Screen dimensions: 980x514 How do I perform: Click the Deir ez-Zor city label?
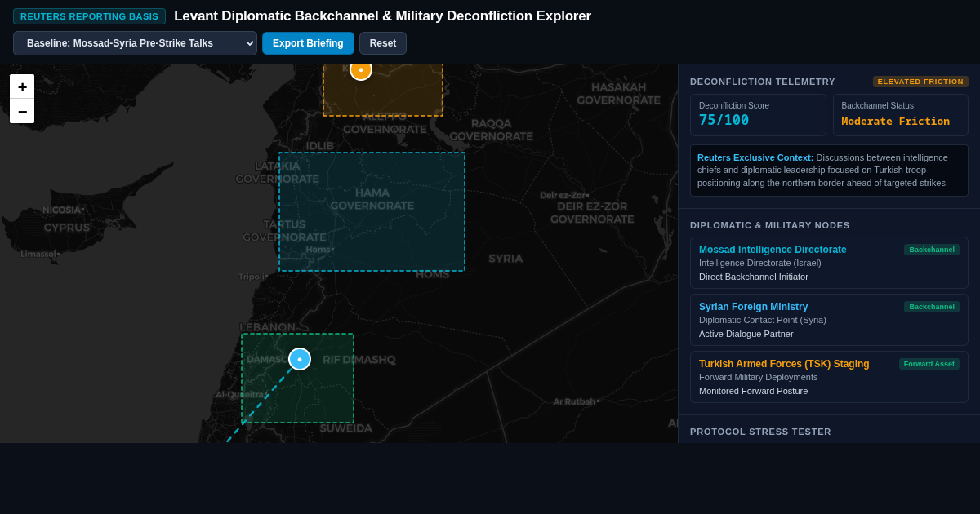564,195
